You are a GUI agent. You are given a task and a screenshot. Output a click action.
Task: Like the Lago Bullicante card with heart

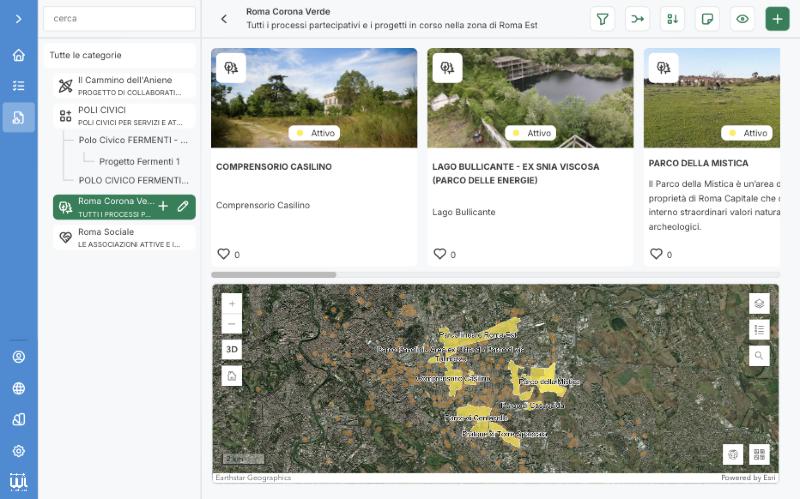coord(440,254)
